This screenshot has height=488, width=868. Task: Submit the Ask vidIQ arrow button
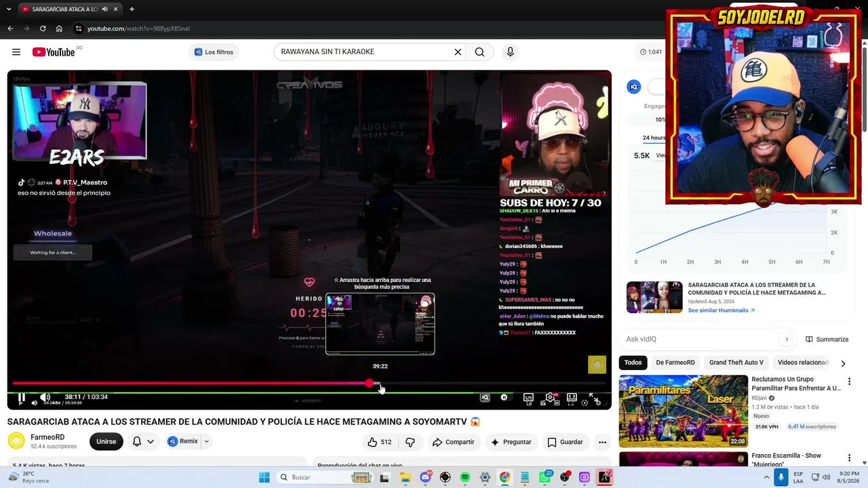pos(787,339)
